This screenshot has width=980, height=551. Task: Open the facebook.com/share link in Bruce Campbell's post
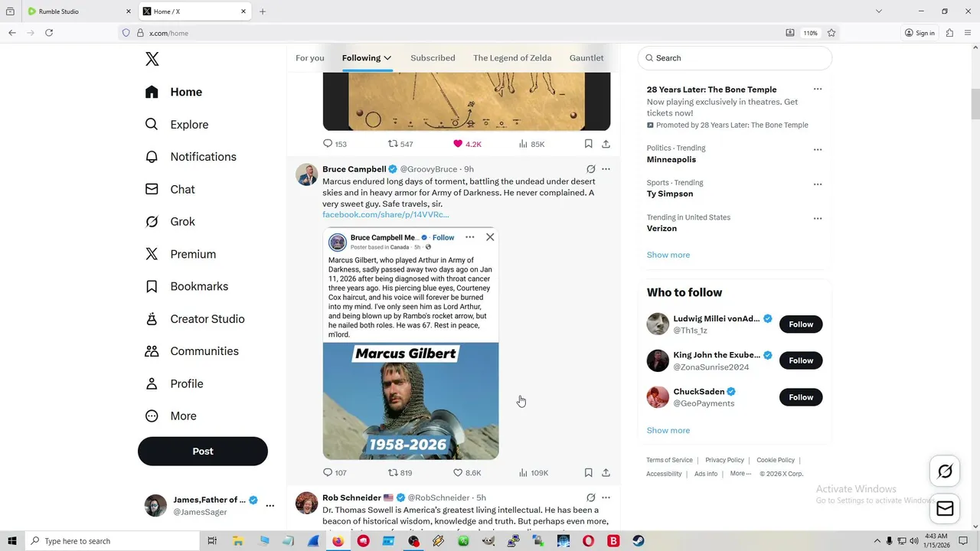[386, 215]
